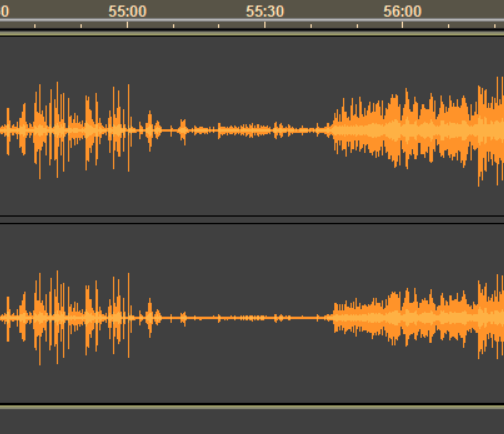Click the 56:00 mark on the timeline ruler
This screenshot has width=504, height=434.
click(402, 12)
